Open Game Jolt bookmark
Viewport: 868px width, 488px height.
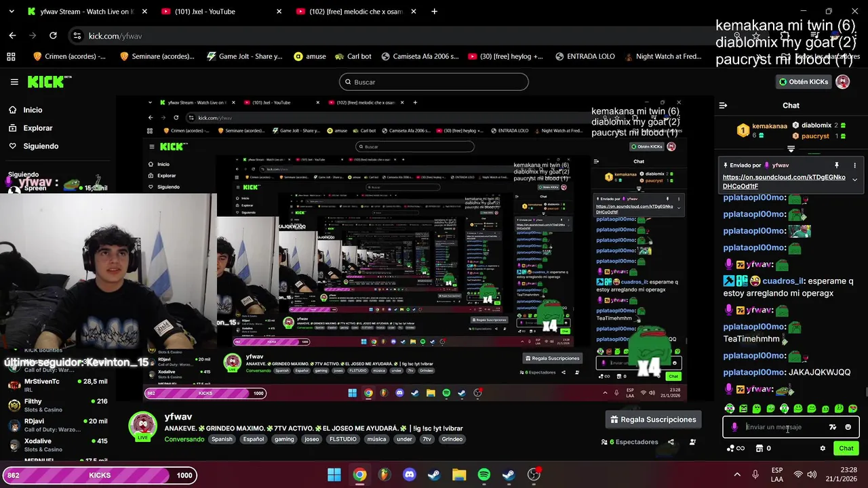coord(245,56)
